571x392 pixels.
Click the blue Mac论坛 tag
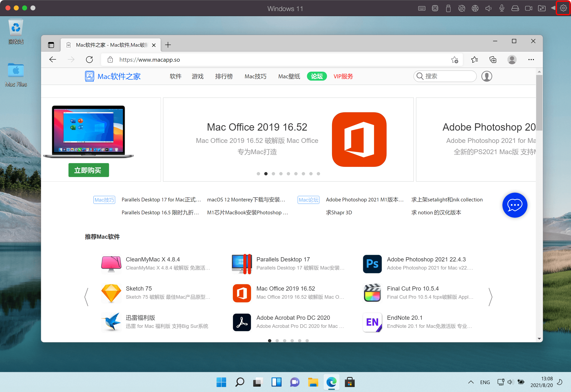tap(308, 200)
